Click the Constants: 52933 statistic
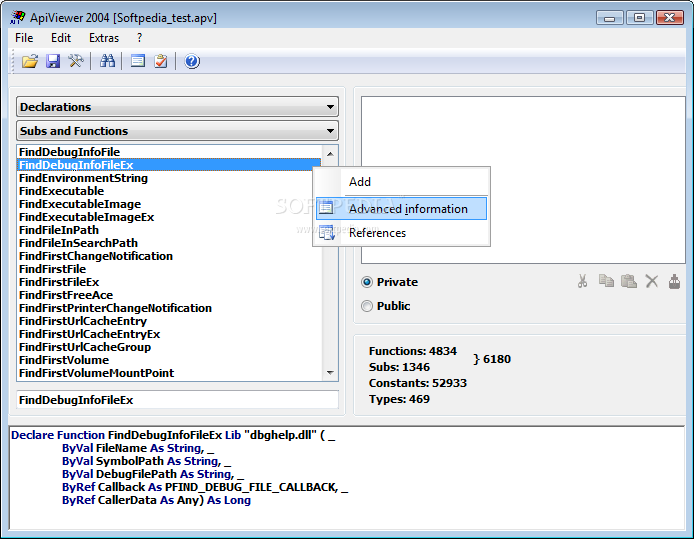This screenshot has height=539, width=694. [418, 383]
